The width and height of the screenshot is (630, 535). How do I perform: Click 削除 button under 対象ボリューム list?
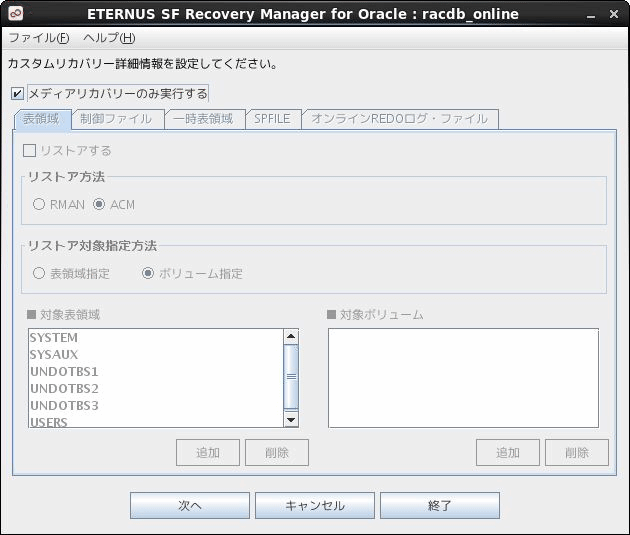click(577, 453)
